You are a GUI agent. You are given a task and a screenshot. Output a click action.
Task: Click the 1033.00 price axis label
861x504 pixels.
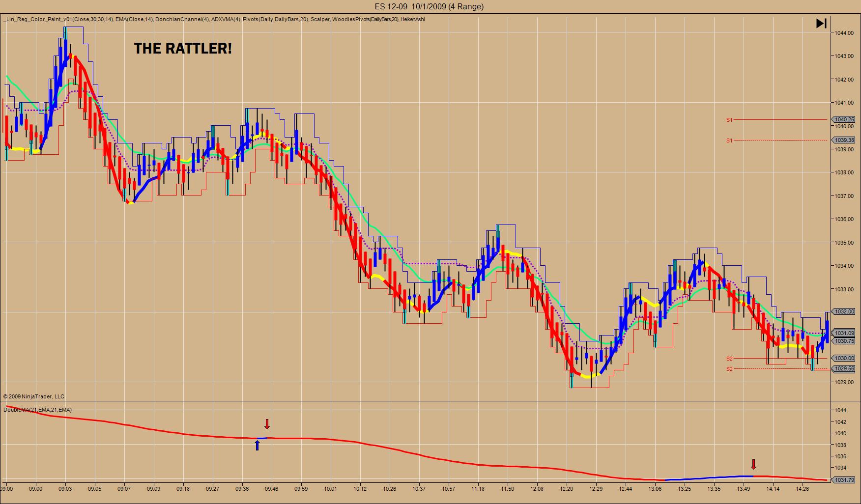[x=843, y=289]
